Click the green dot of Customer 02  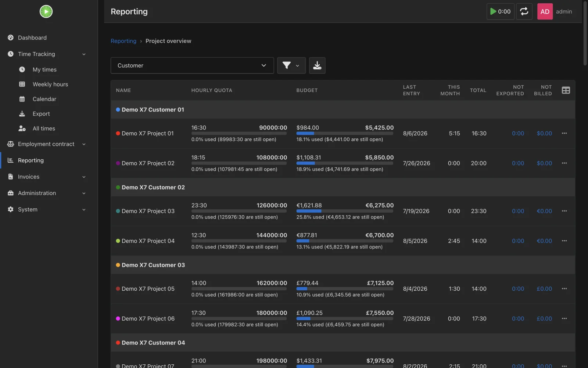[x=118, y=187]
